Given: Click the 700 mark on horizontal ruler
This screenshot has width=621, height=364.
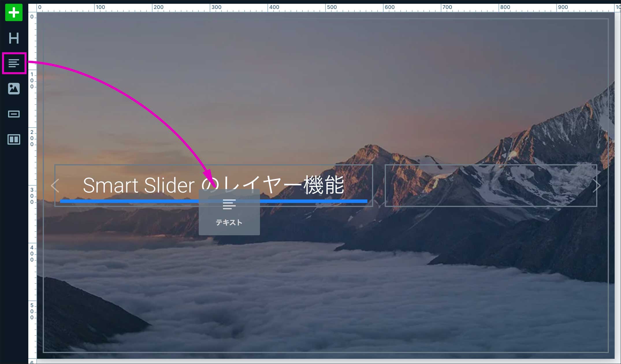Looking at the screenshot, I should (x=447, y=7).
